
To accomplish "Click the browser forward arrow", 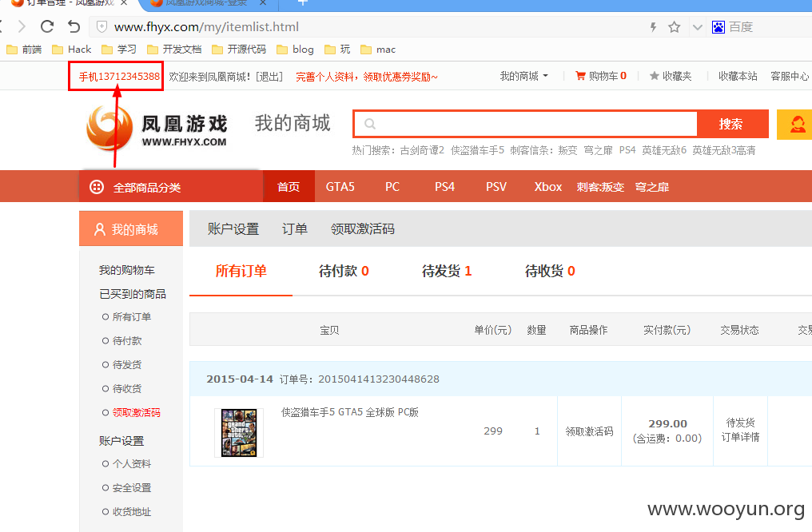I will 22,26.
